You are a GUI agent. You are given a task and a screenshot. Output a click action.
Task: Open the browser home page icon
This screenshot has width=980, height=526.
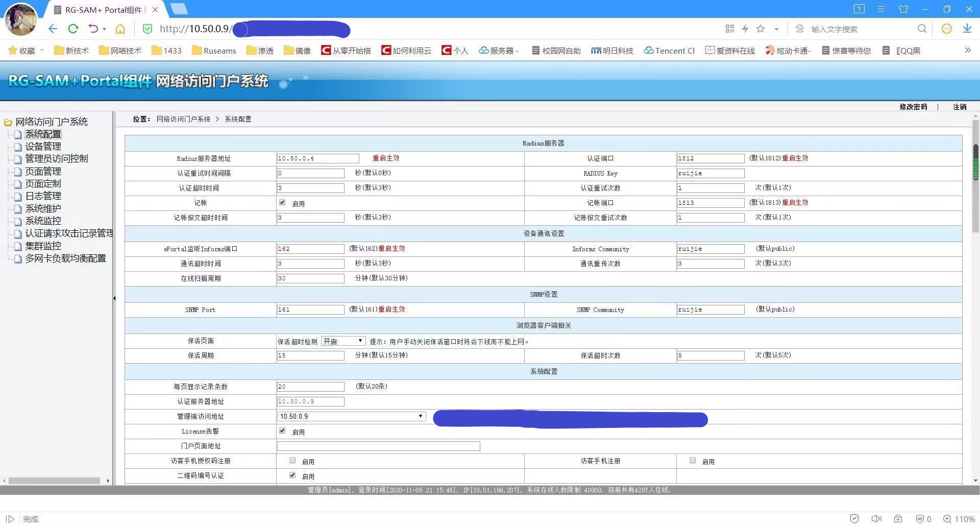coord(120,29)
